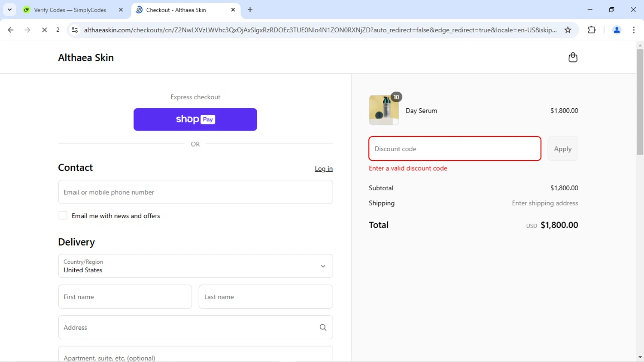
Task: Click the Subtotal label
Action: 381,188
